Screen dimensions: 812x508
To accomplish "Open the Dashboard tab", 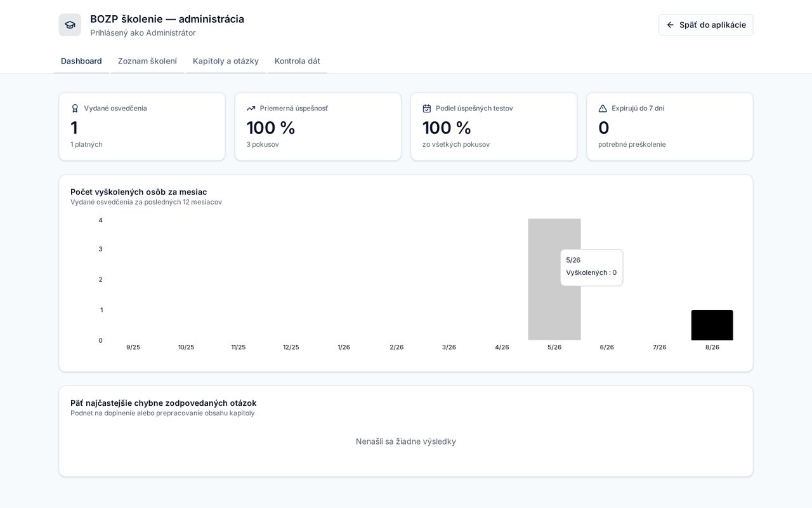I will tap(81, 61).
